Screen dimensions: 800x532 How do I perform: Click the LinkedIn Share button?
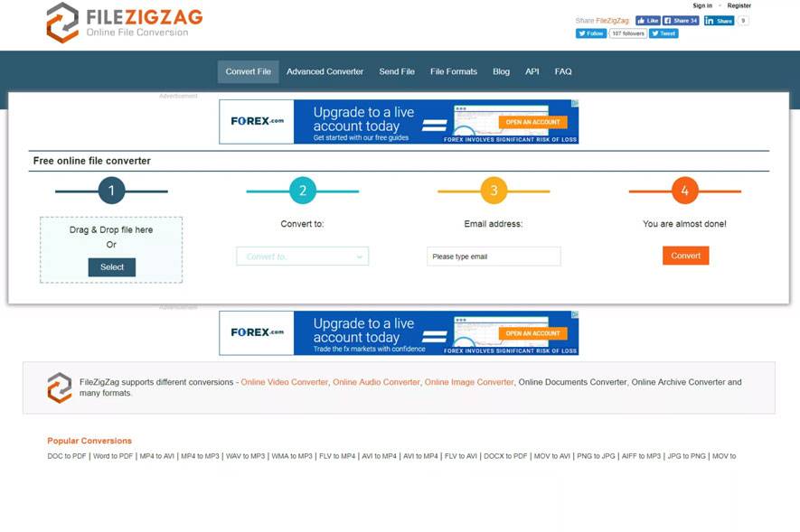[x=719, y=21]
